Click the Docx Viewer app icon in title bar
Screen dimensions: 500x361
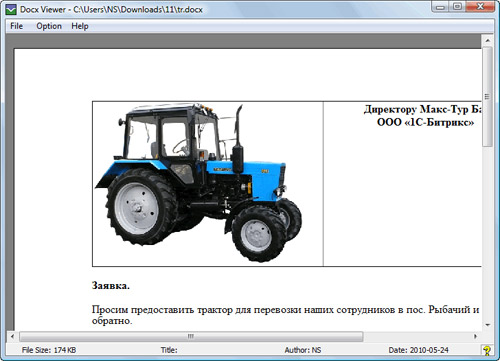pyautogui.click(x=10, y=9)
